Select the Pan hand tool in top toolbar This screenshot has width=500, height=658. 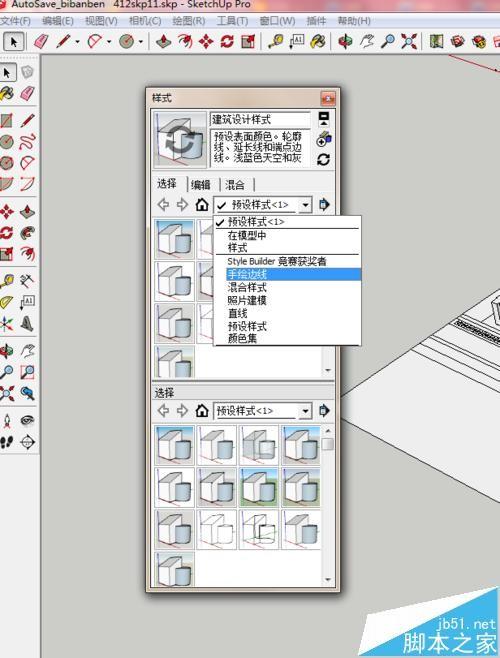pos(367,42)
